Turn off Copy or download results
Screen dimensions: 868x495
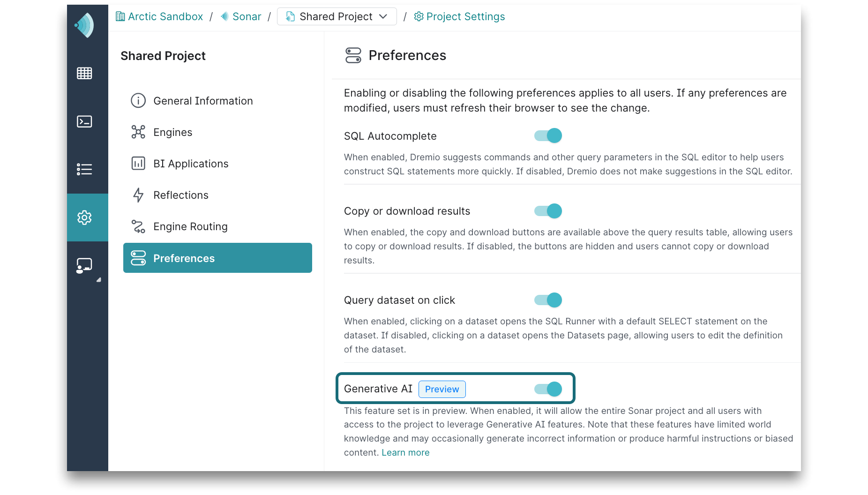pyautogui.click(x=547, y=211)
